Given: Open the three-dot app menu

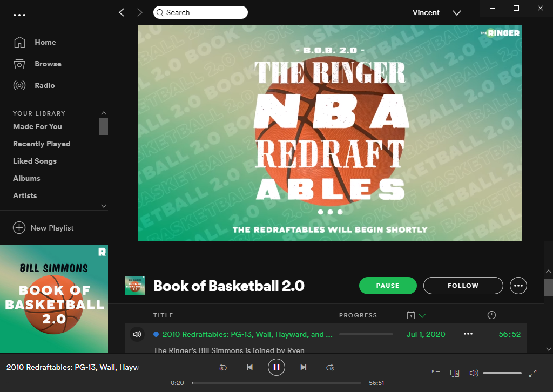Looking at the screenshot, I should [x=19, y=15].
